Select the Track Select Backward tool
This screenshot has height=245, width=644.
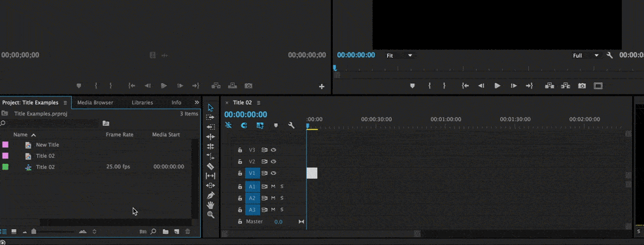pyautogui.click(x=211, y=127)
